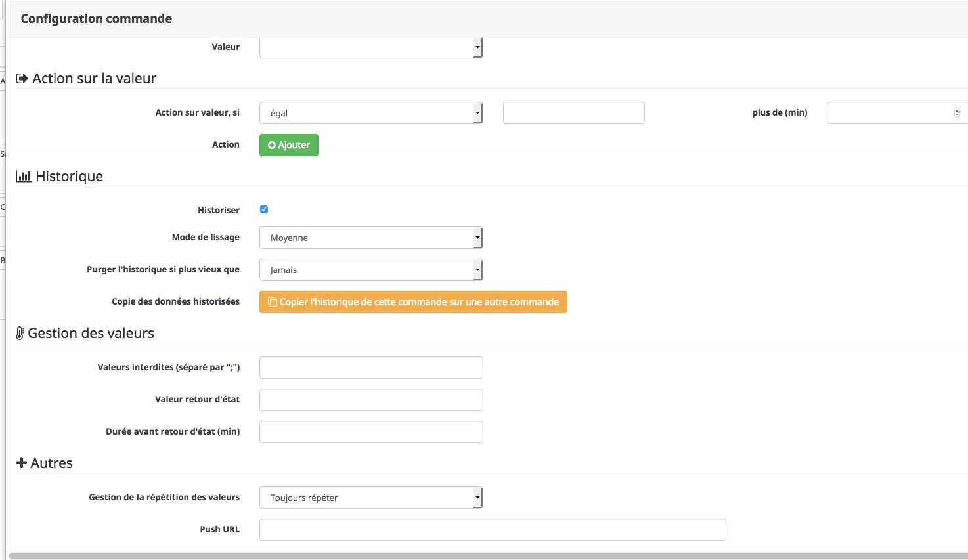Screen dimensions: 968x560
Task: Click the Historique bar chart icon
Action: (24, 176)
